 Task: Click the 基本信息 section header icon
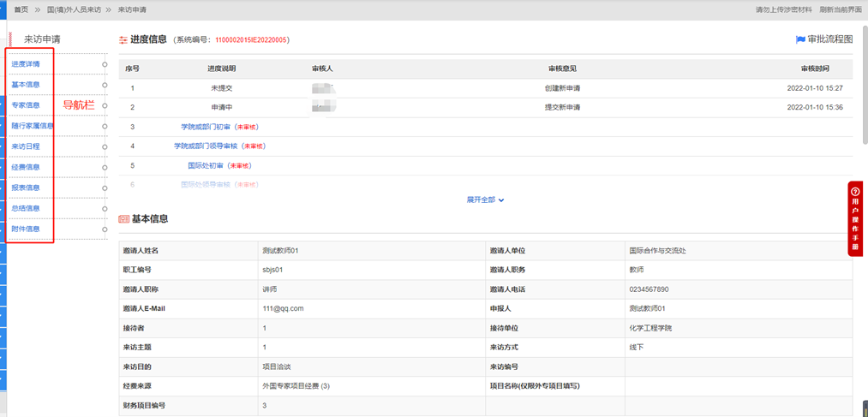pyautogui.click(x=123, y=219)
